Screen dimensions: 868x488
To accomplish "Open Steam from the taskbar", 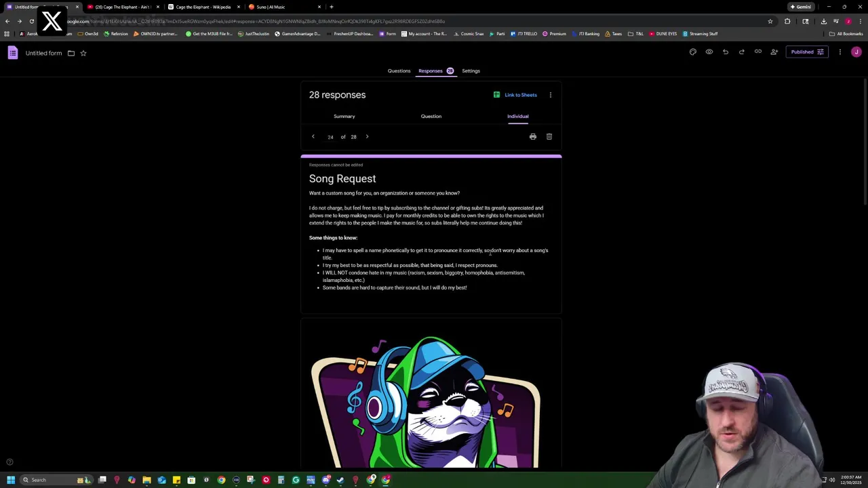I will (x=340, y=480).
